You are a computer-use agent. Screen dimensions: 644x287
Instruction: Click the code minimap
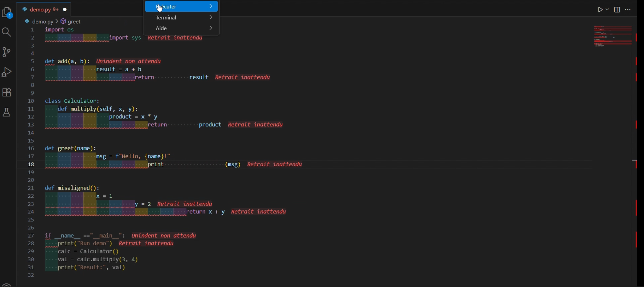613,36
